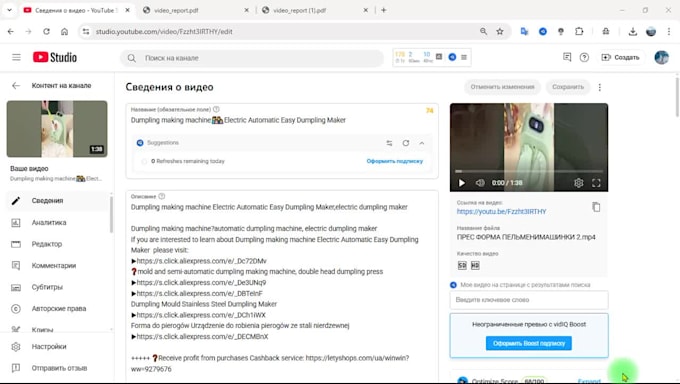Open title field help icon

click(216, 109)
